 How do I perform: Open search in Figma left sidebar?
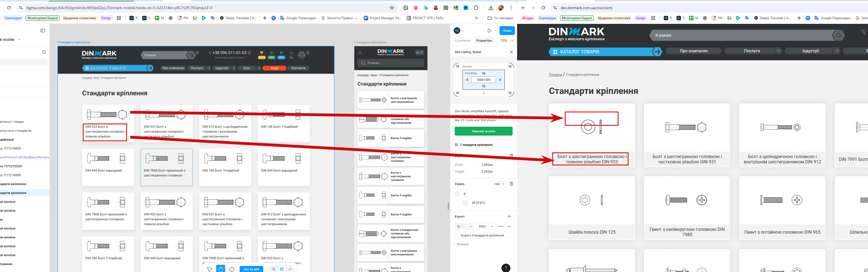pyautogui.click(x=44, y=52)
